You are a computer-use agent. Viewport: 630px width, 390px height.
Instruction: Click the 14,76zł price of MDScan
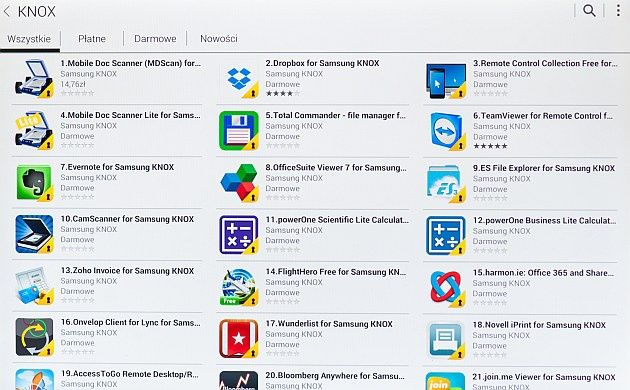[73, 84]
